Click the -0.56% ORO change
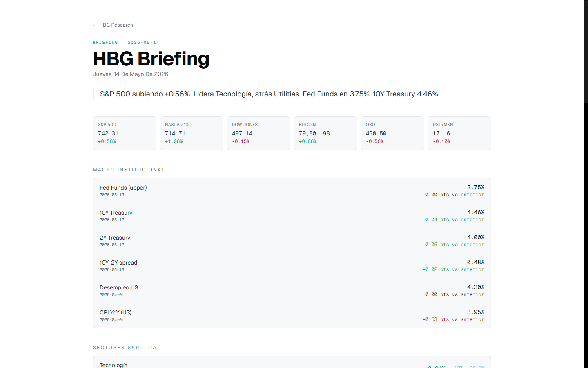The height and width of the screenshot is (368, 588). 375,141
